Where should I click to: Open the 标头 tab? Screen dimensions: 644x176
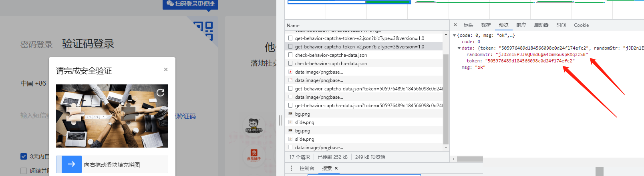tap(468, 25)
